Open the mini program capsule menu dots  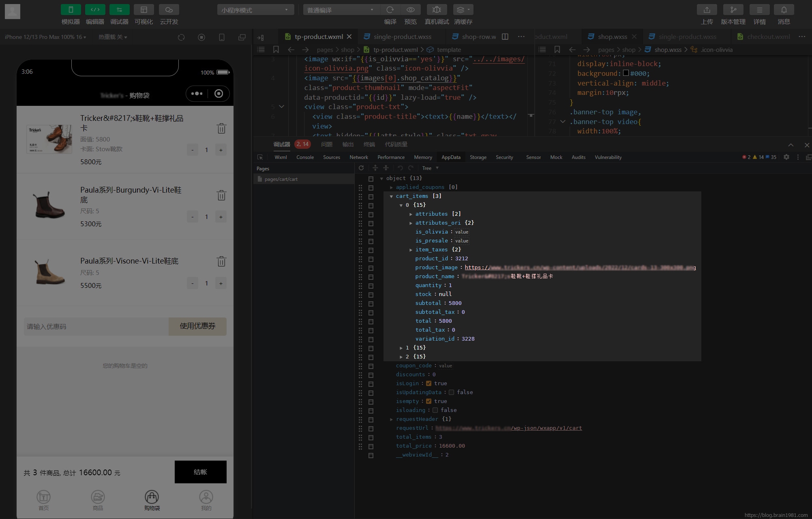click(x=197, y=94)
